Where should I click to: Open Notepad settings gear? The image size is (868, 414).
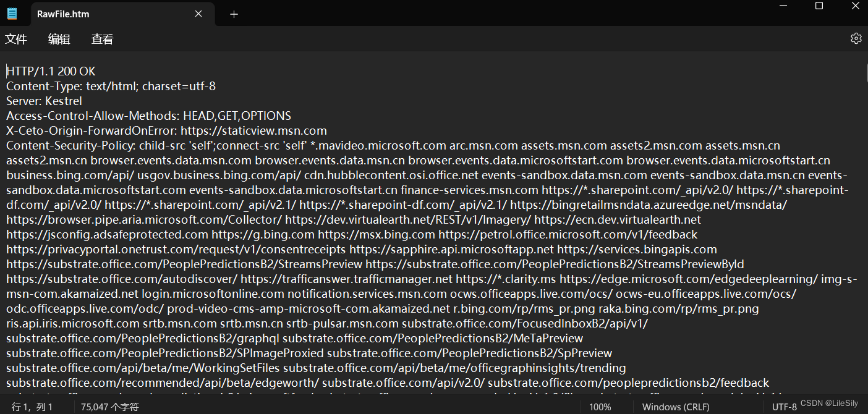[856, 38]
